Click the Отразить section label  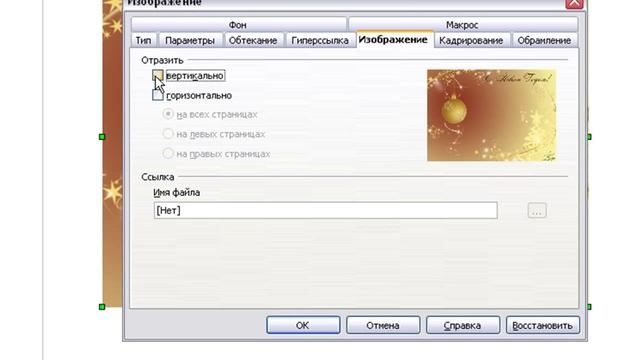click(162, 60)
